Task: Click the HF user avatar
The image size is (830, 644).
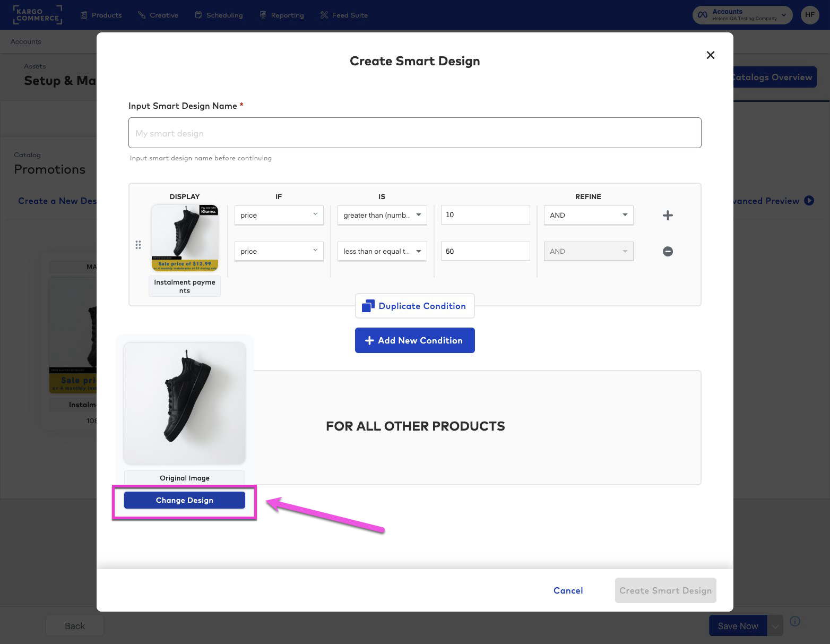Action: (x=809, y=15)
